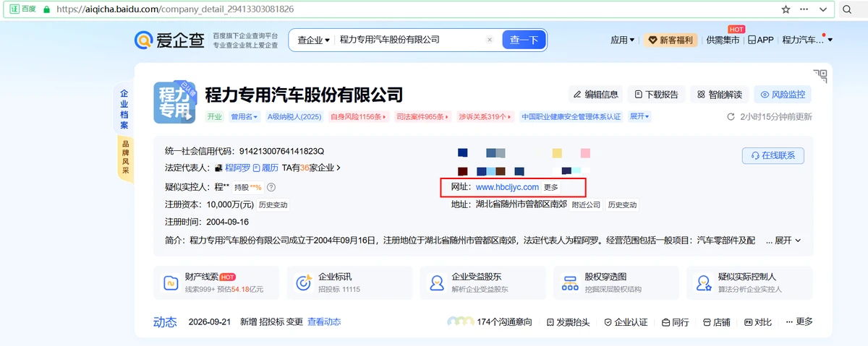868x346 pixels.
Task: Expand more tags with 展开 dropdown
Action: pos(639,116)
